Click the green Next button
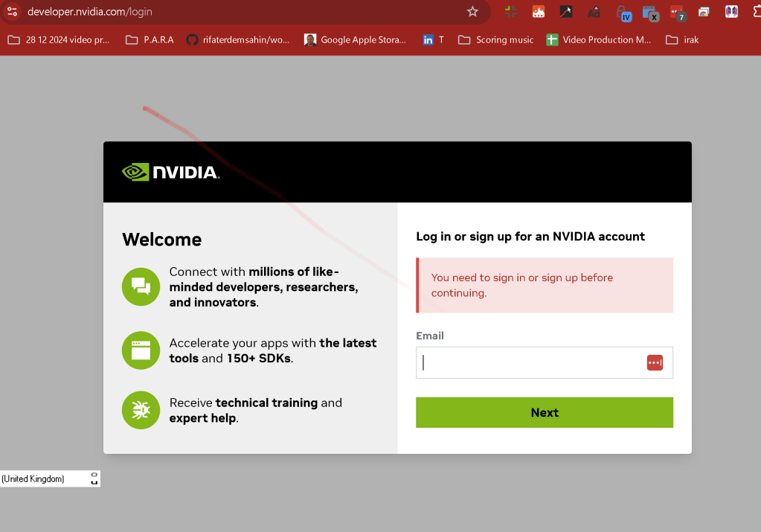761x532 pixels. [545, 413]
